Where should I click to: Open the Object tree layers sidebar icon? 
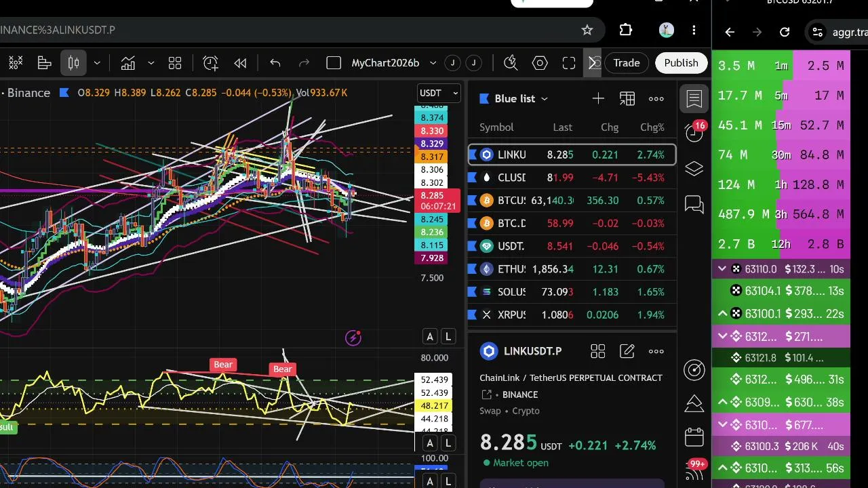pos(694,169)
